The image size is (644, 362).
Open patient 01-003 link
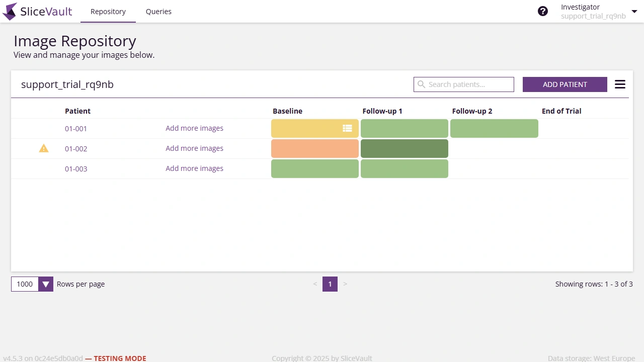[76, 169]
